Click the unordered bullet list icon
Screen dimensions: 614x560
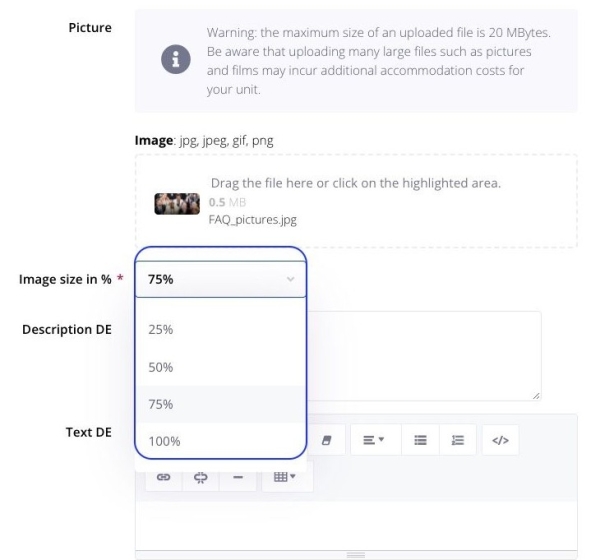coord(421,439)
